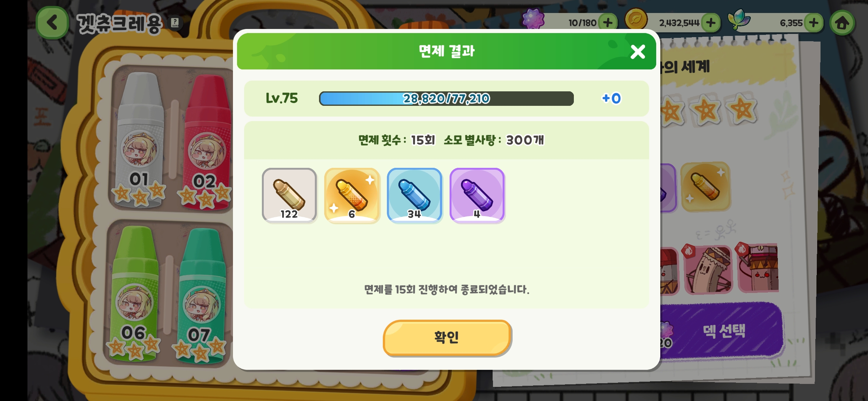868x401 pixels.
Task: Confirm with the yellow 확인 button
Action: point(447,338)
